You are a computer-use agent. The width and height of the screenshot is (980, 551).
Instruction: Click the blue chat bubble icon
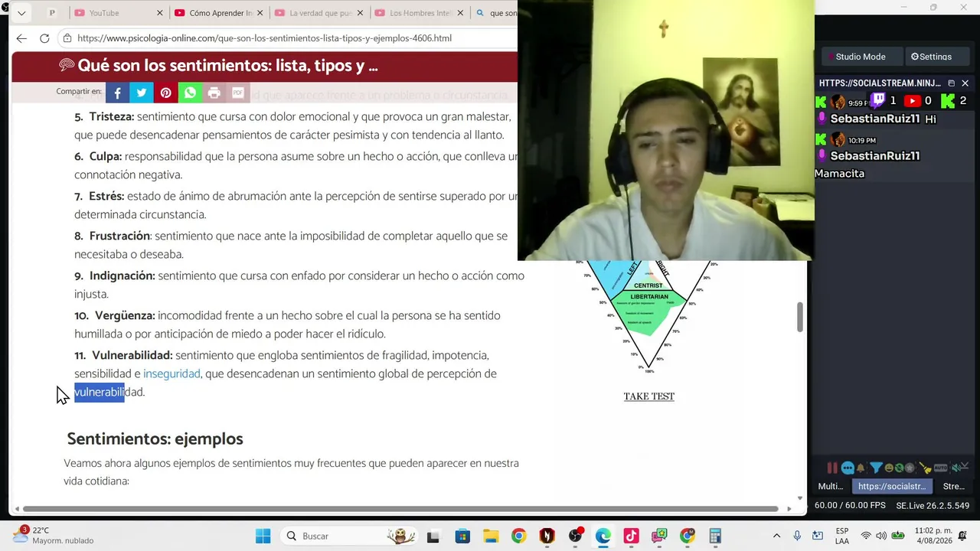[848, 468]
